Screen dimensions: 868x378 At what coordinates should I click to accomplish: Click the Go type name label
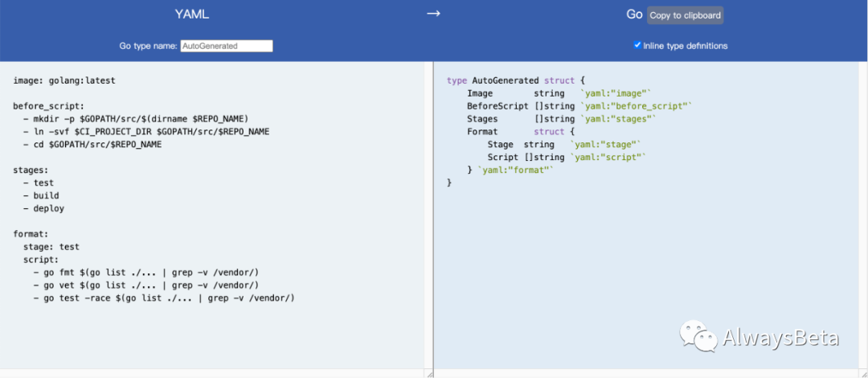148,46
